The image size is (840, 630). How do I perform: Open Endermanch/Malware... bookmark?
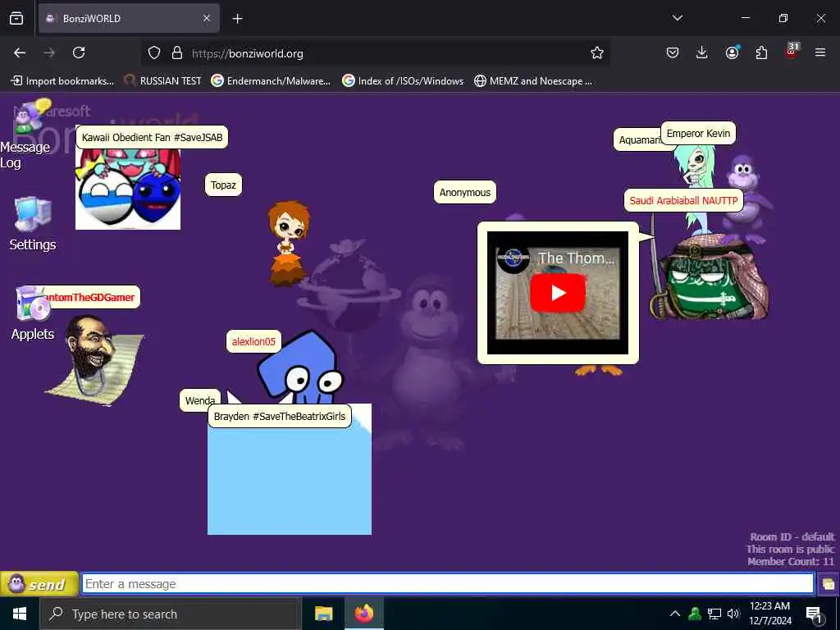(271, 81)
